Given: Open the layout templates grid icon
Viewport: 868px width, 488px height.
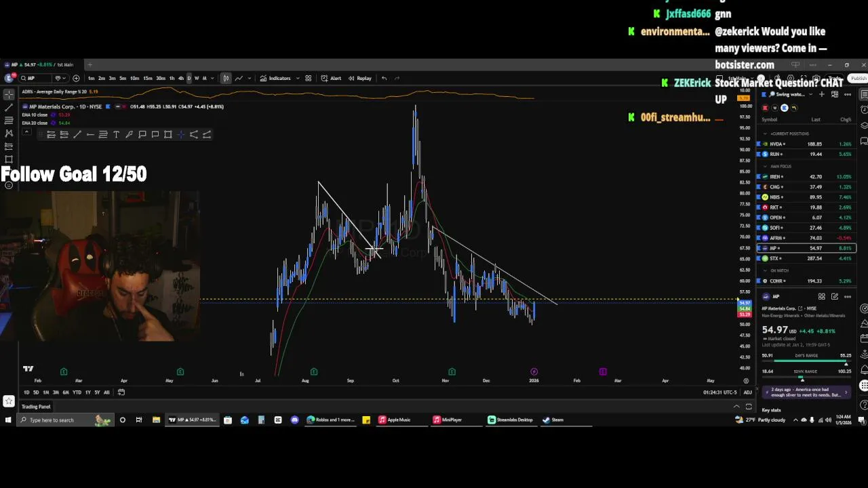Looking at the screenshot, I should tap(308, 78).
